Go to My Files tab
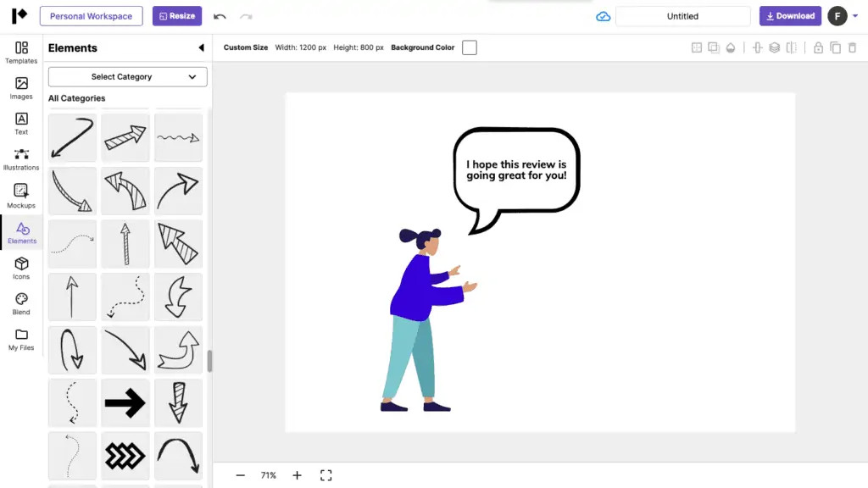The height and width of the screenshot is (488, 868). (x=21, y=339)
